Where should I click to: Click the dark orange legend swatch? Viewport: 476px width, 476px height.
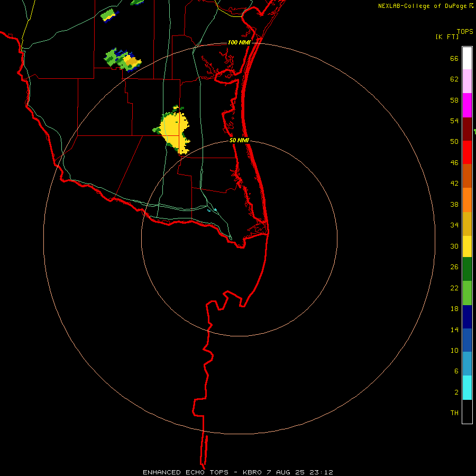pos(467,176)
